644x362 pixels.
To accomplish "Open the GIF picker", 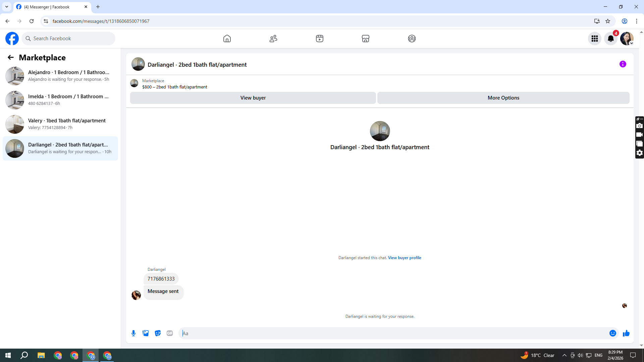I will [x=170, y=333].
